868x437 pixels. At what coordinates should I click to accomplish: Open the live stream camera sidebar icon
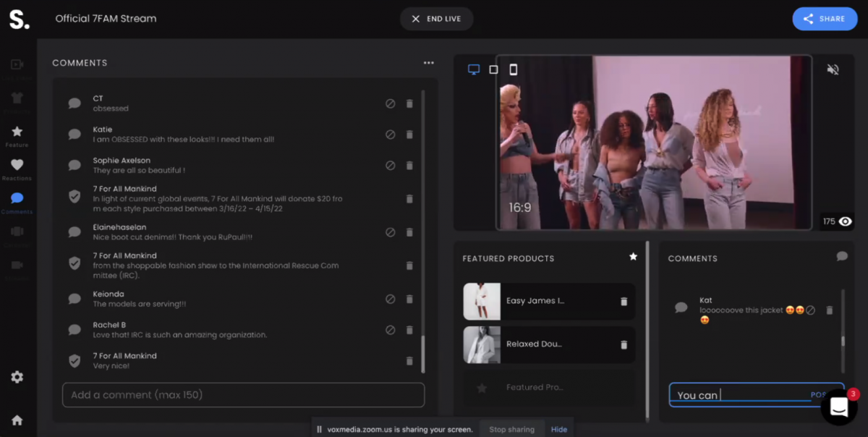coord(17,64)
